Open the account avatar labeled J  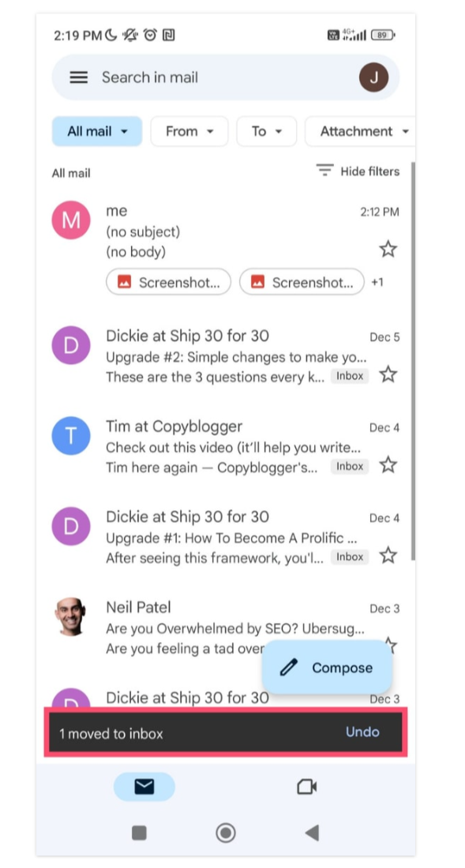coord(373,77)
